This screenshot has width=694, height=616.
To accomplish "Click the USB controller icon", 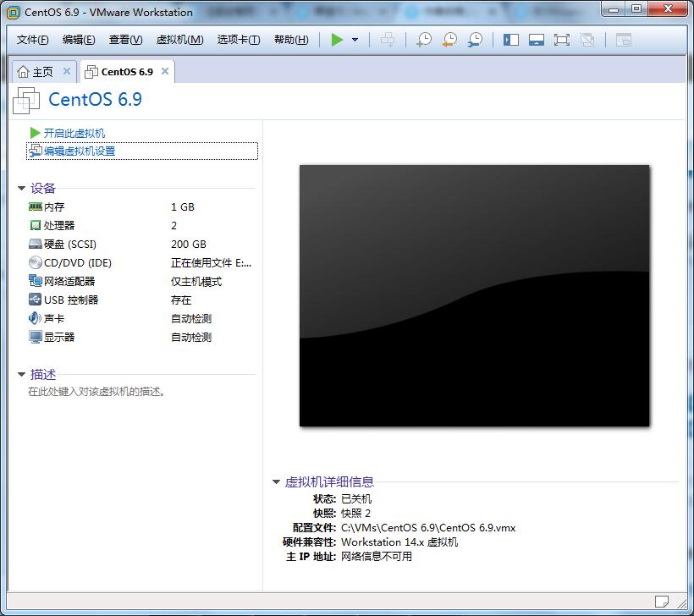I will [35, 300].
